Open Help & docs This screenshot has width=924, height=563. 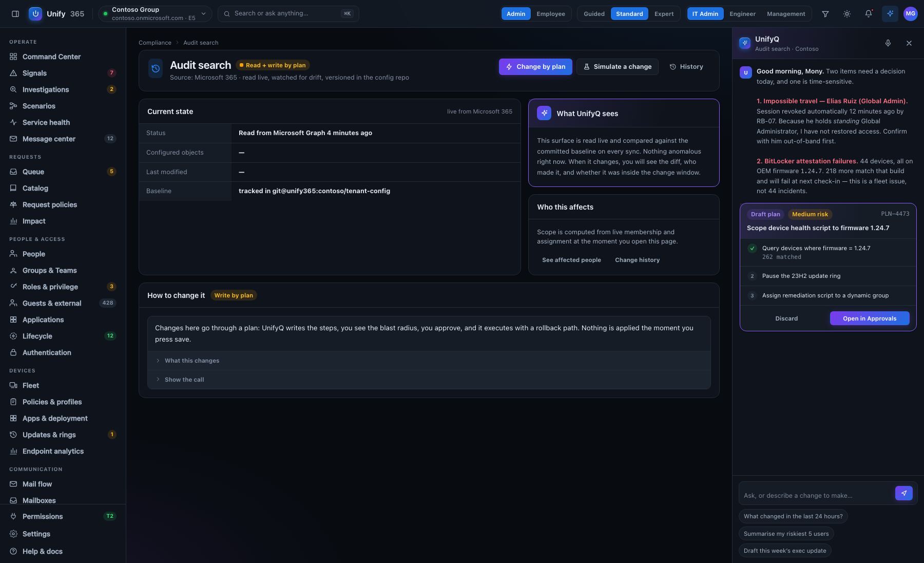pos(63,551)
